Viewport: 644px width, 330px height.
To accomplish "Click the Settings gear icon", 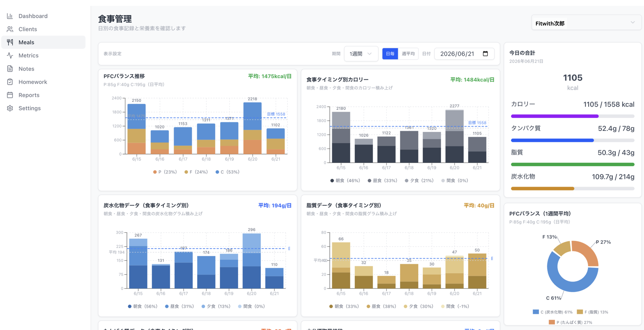I will [10, 108].
